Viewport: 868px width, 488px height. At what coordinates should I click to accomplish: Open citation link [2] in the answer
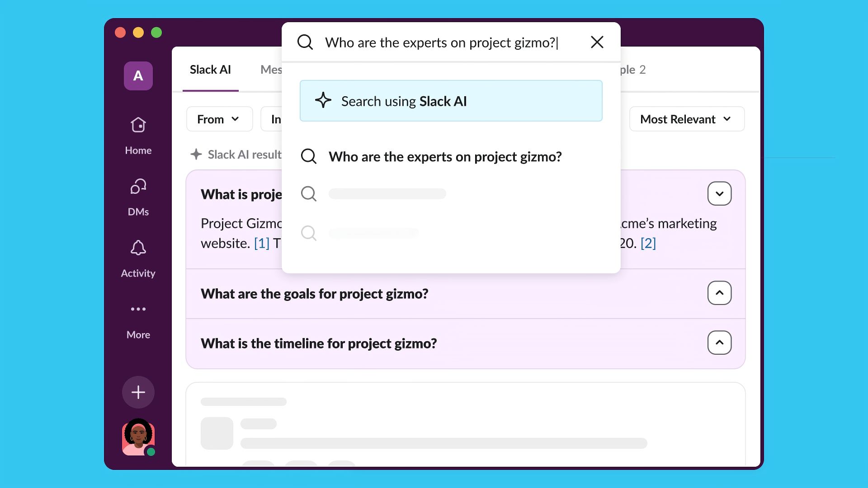point(648,243)
